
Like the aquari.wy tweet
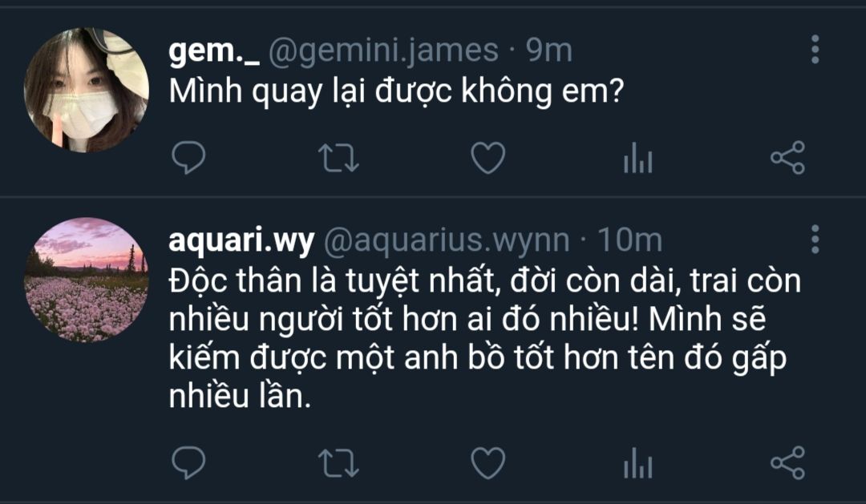click(488, 462)
